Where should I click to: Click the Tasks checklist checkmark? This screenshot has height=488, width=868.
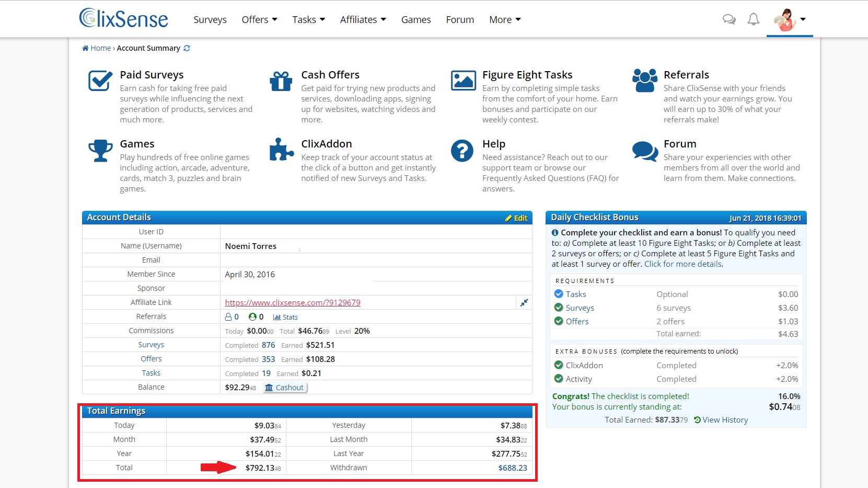tap(559, 294)
